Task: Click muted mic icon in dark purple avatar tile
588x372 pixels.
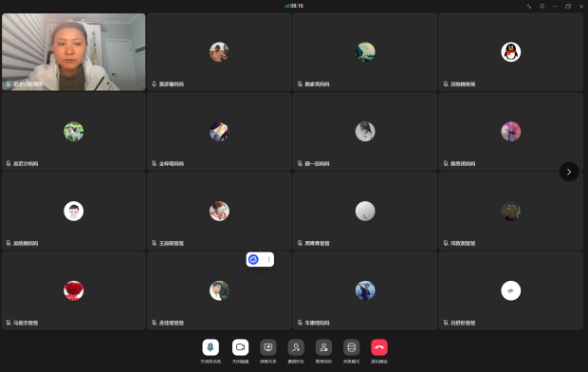Action: 155,163
